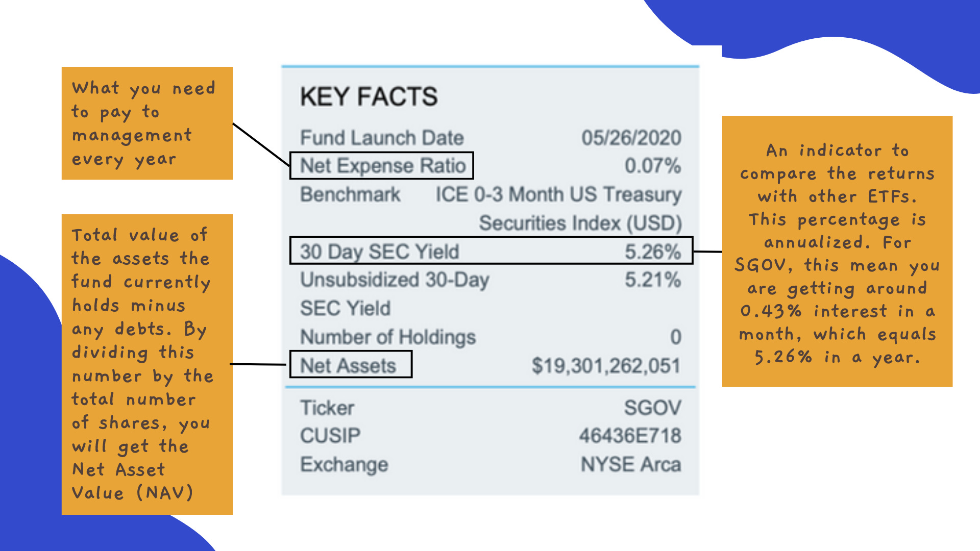
Task: Click the orange note explaining Net Asset Value
Action: click(147, 364)
